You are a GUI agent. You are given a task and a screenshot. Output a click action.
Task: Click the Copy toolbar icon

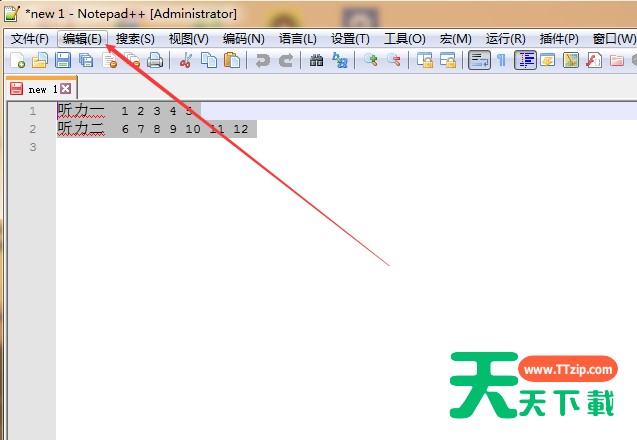(209, 61)
